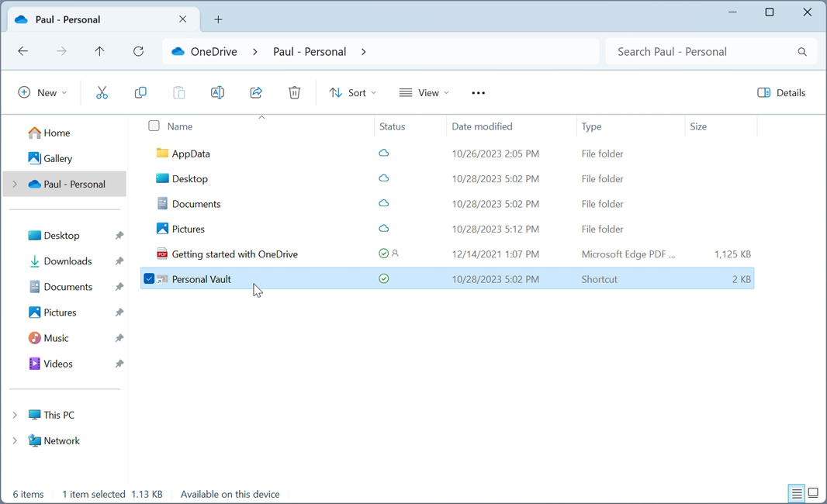Refresh the current folder view
Viewport: 827px width, 504px height.
138,52
